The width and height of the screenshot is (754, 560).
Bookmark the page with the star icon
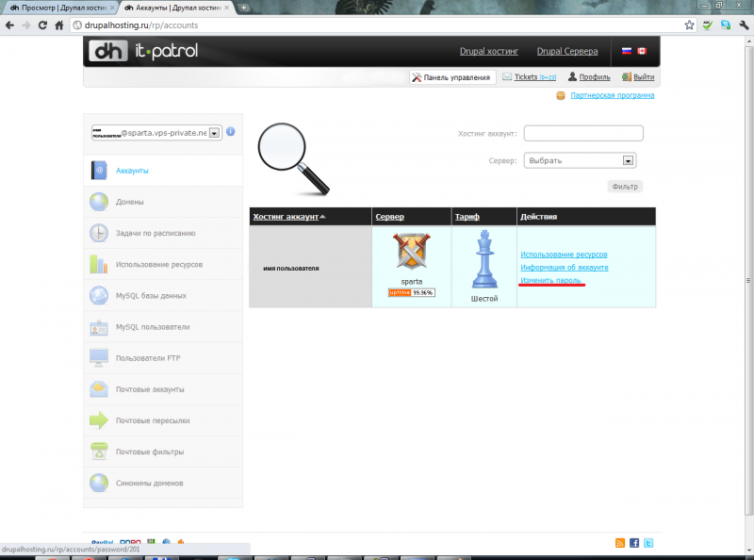click(689, 25)
